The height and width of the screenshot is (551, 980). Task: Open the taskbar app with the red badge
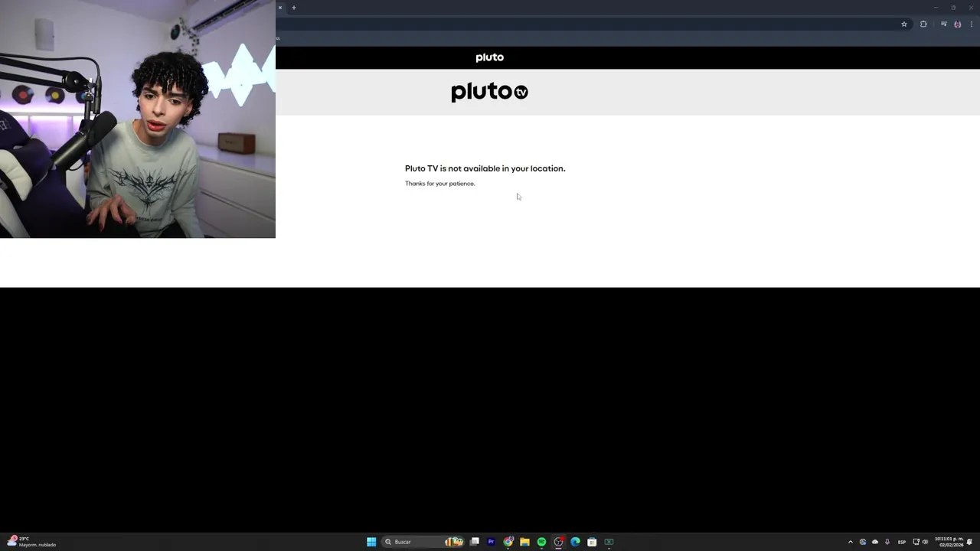click(559, 542)
